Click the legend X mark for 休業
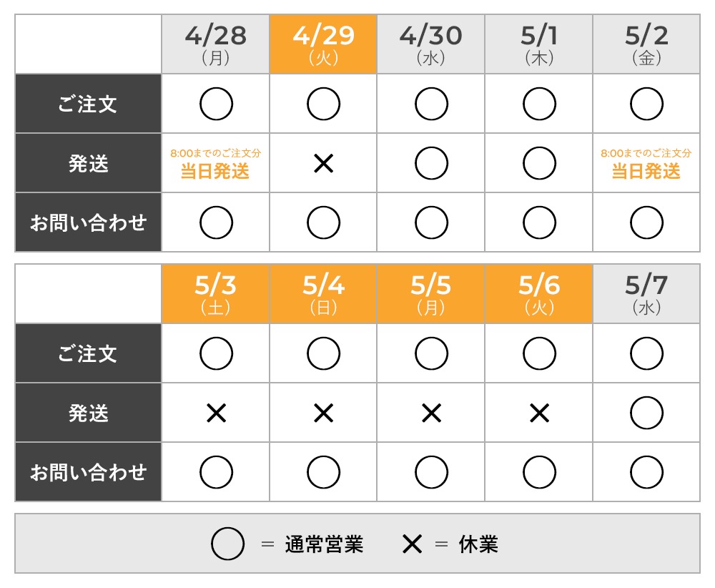 tap(413, 544)
